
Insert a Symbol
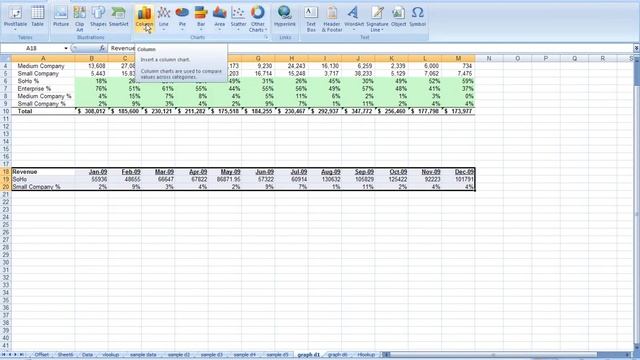click(x=417, y=18)
